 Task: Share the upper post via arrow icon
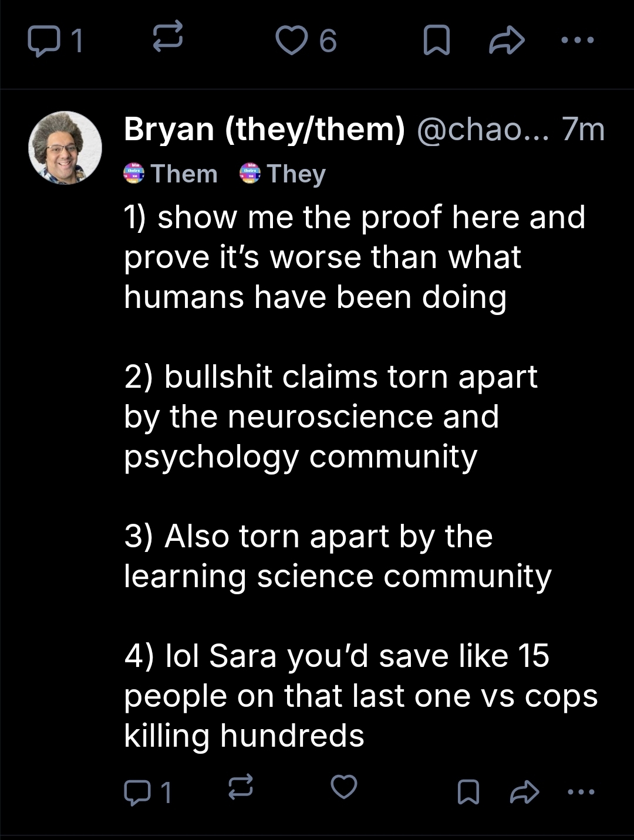click(x=507, y=41)
